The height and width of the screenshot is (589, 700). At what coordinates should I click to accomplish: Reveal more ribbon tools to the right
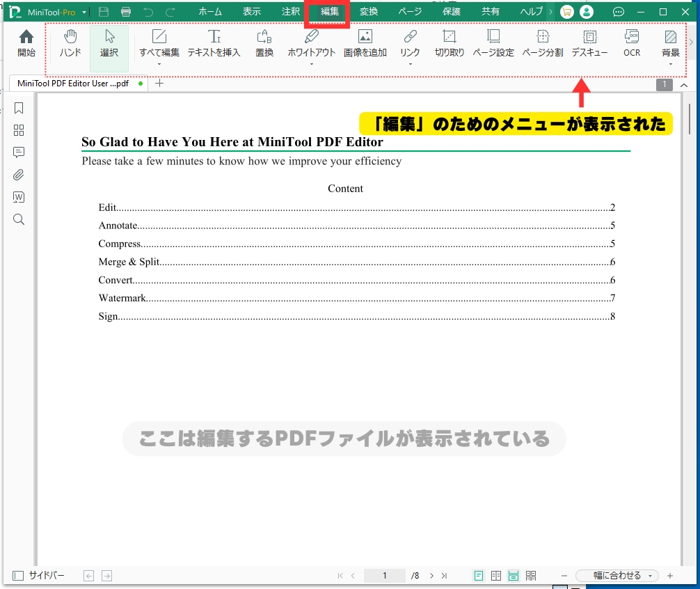pyautogui.click(x=691, y=42)
